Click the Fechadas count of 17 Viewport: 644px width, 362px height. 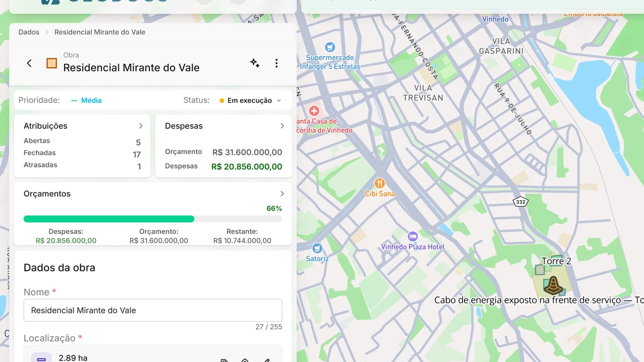pyautogui.click(x=137, y=154)
